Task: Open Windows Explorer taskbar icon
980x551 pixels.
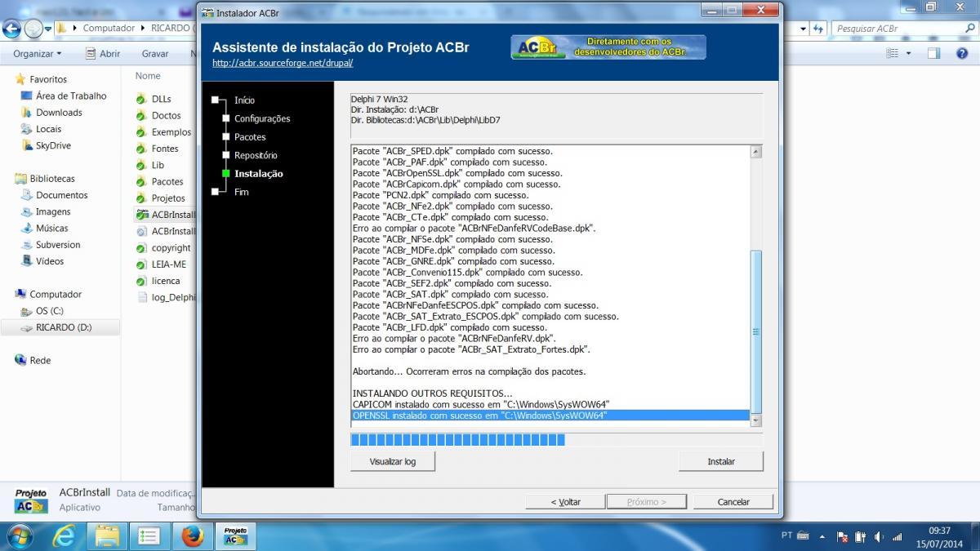Action: pyautogui.click(x=107, y=536)
